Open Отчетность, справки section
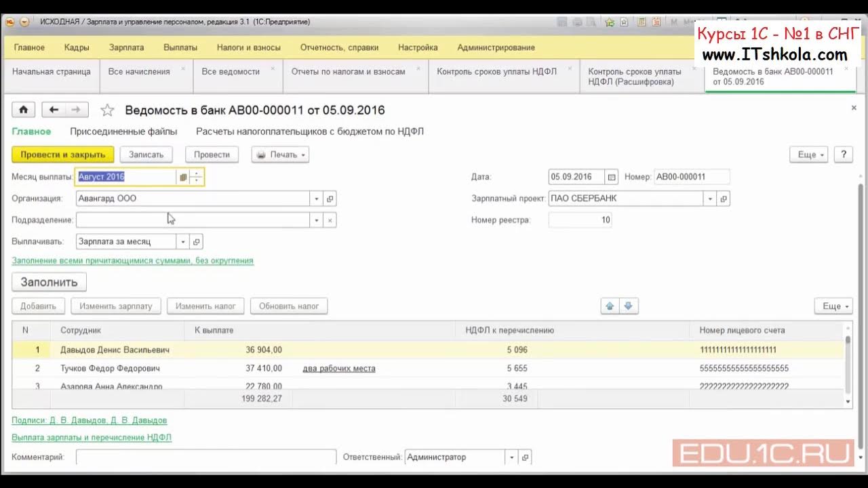868x488 pixels. click(x=339, y=47)
